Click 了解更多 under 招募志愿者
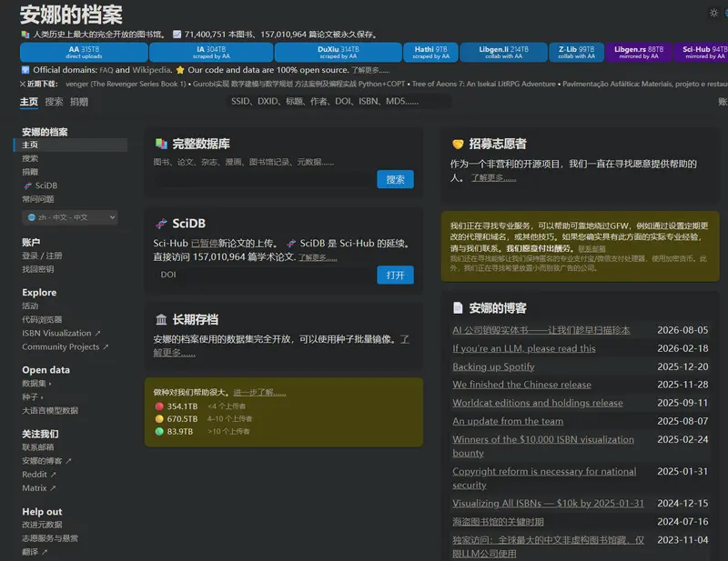Image resolution: width=728 pixels, height=561 pixels. [x=493, y=177]
